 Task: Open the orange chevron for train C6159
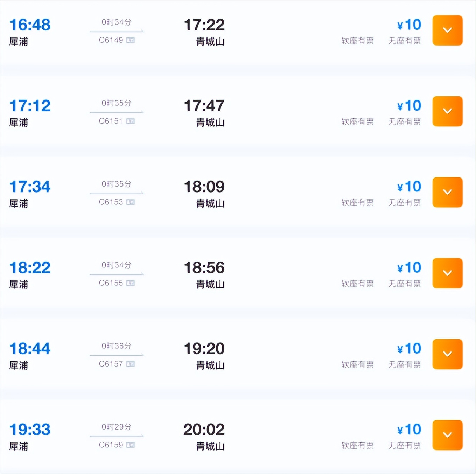tap(447, 435)
